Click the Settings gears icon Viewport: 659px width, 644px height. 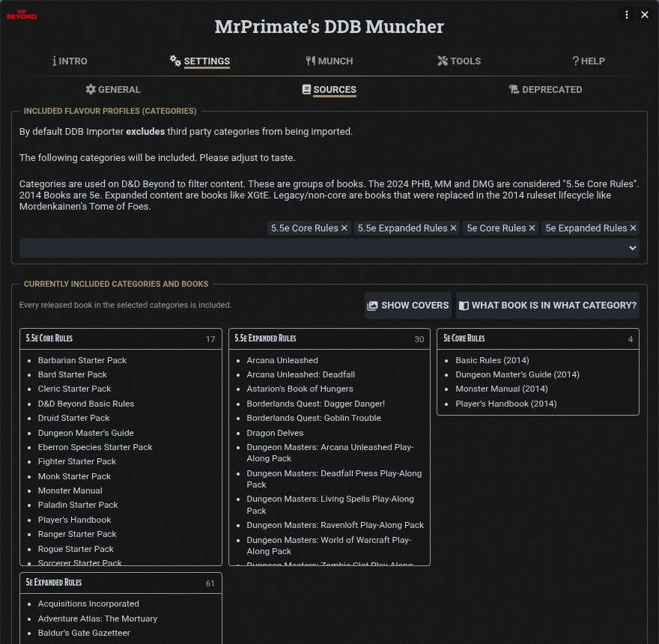point(175,61)
